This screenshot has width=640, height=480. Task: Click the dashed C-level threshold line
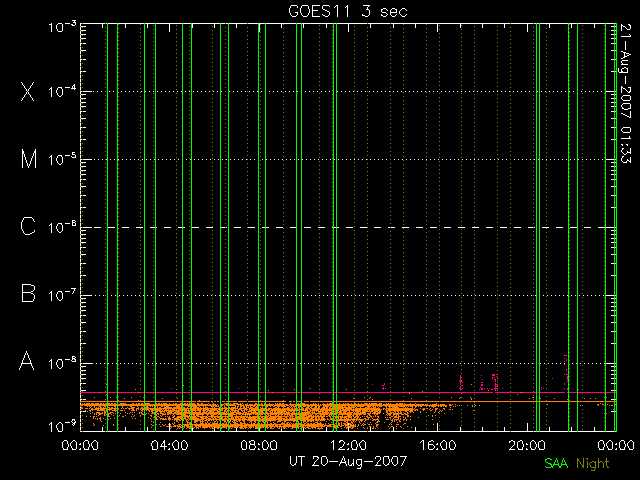pyautogui.click(x=348, y=227)
